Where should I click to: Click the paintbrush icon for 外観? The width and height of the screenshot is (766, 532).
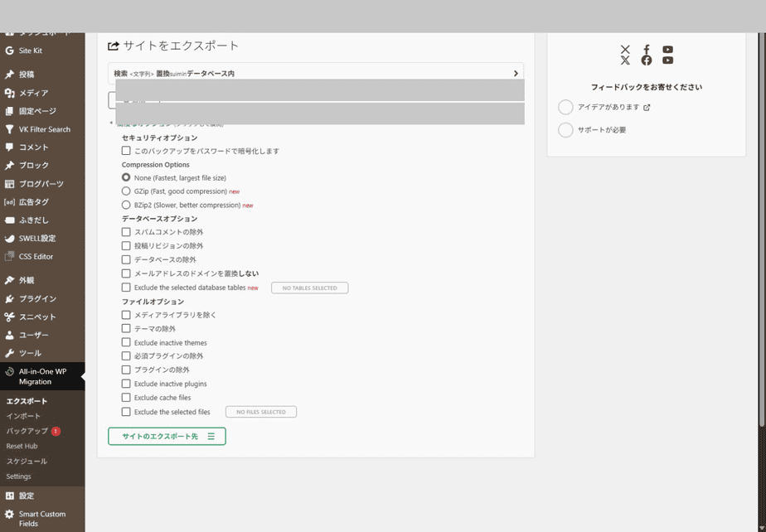(x=9, y=280)
